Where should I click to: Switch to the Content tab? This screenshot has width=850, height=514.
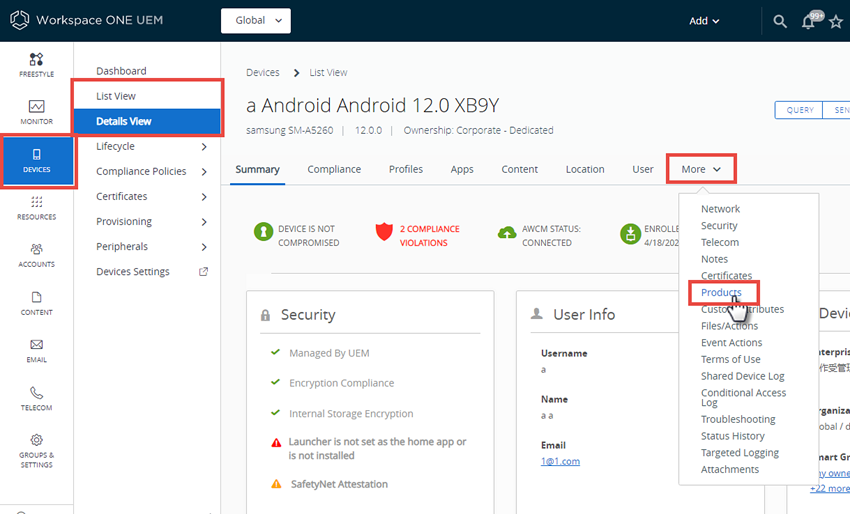519,169
